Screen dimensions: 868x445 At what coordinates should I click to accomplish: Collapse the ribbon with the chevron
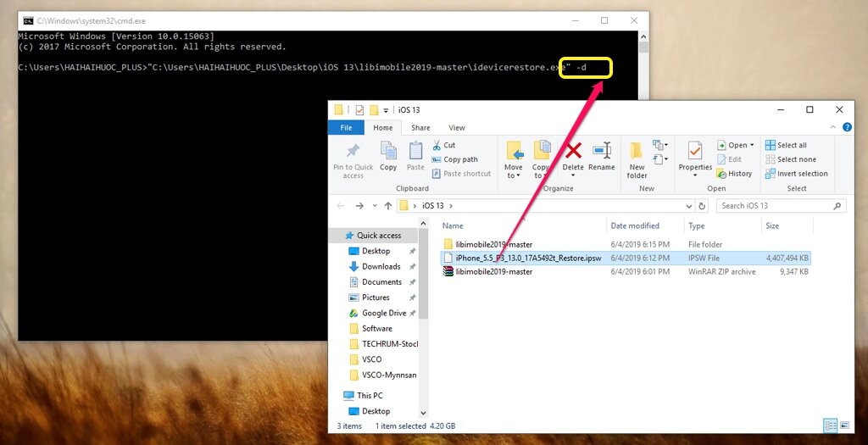coord(835,127)
